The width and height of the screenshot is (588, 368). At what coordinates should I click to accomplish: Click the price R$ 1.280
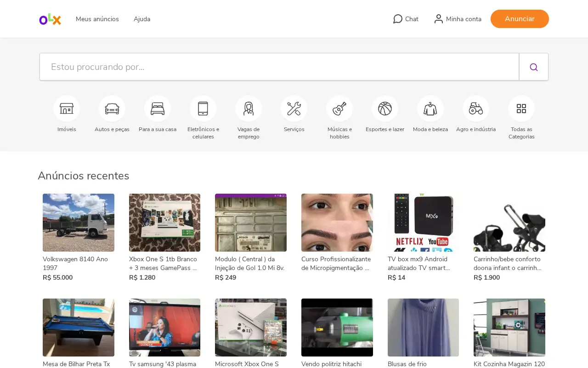coord(142,277)
